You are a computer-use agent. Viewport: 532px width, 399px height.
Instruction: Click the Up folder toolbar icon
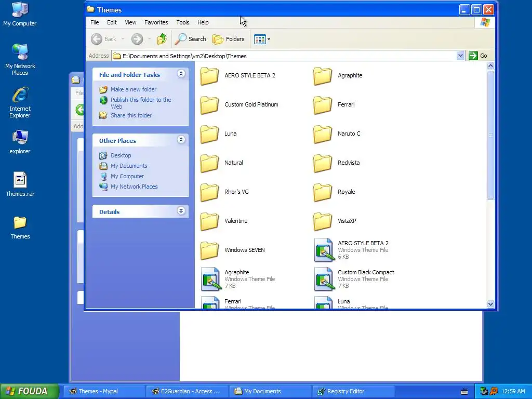click(162, 39)
